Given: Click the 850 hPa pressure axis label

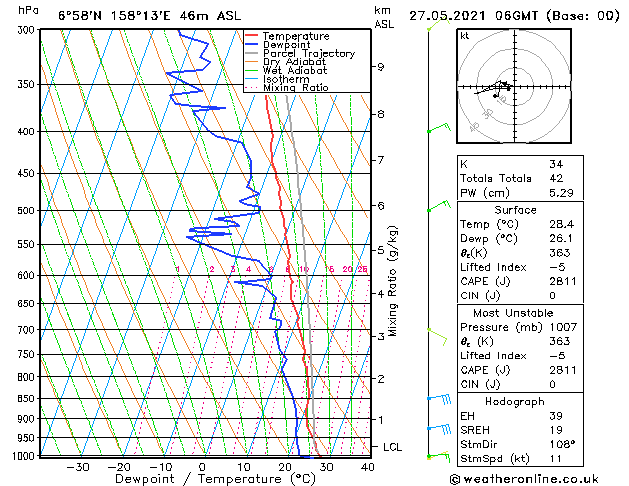Looking at the screenshot, I should pyautogui.click(x=26, y=399).
